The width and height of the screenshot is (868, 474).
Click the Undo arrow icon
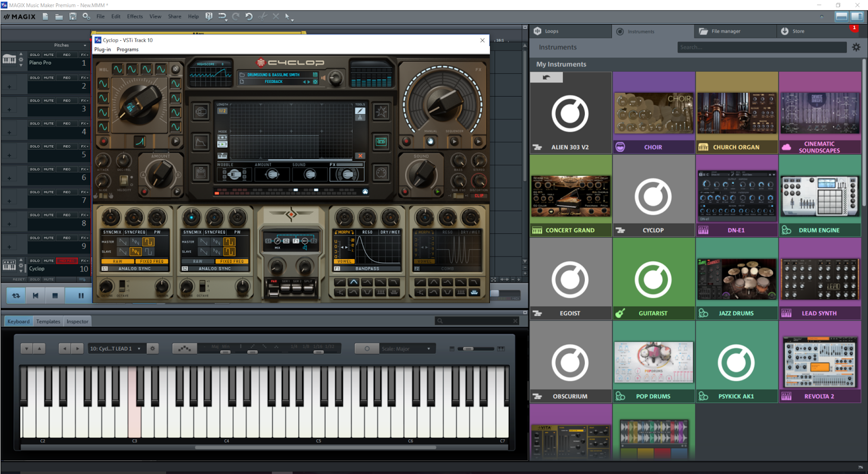[x=249, y=16]
